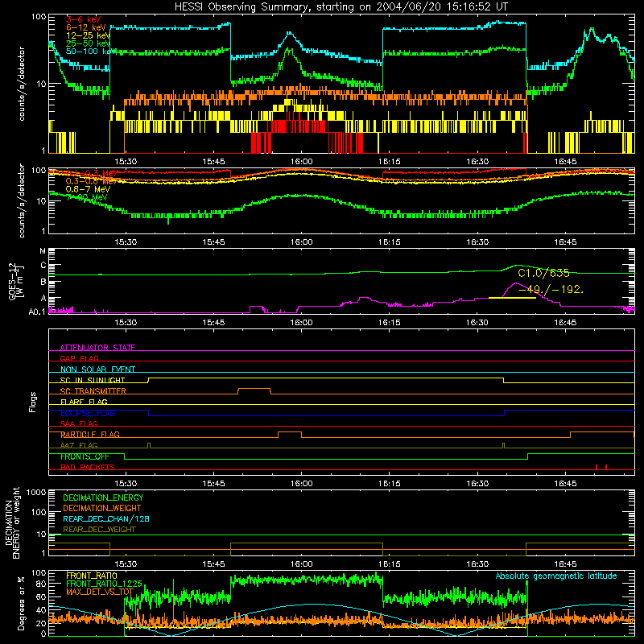The width and height of the screenshot is (644, 644).
Task: Click the yellow flare interval bar in GOES panel
Action: click(x=512, y=297)
